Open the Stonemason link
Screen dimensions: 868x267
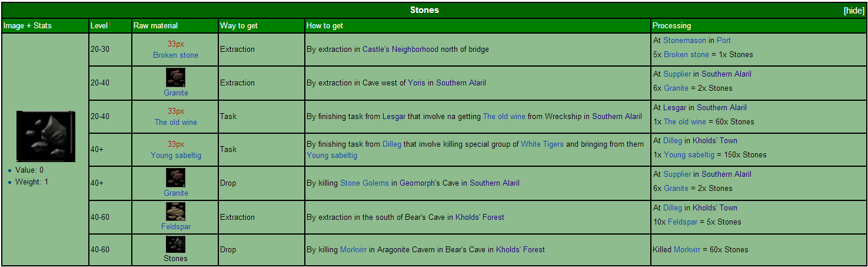tap(685, 41)
